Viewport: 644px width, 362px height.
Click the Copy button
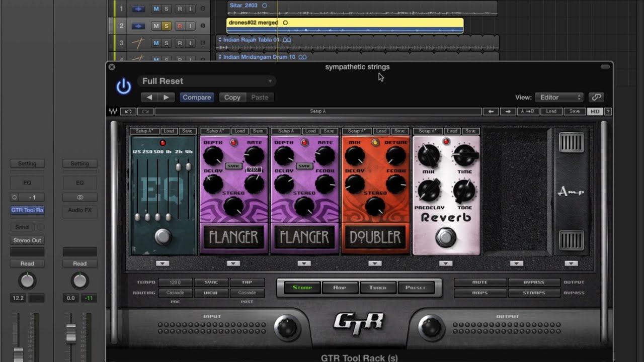(232, 98)
